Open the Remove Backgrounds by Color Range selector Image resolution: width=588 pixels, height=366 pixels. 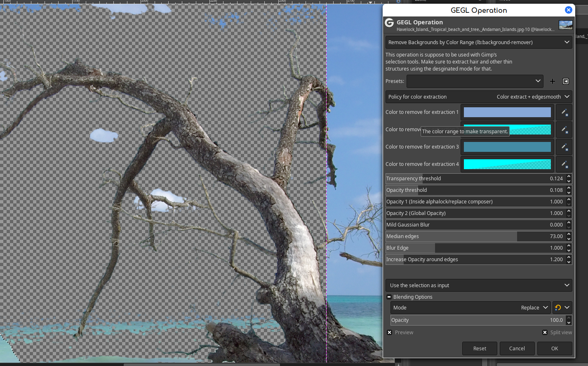pos(478,42)
